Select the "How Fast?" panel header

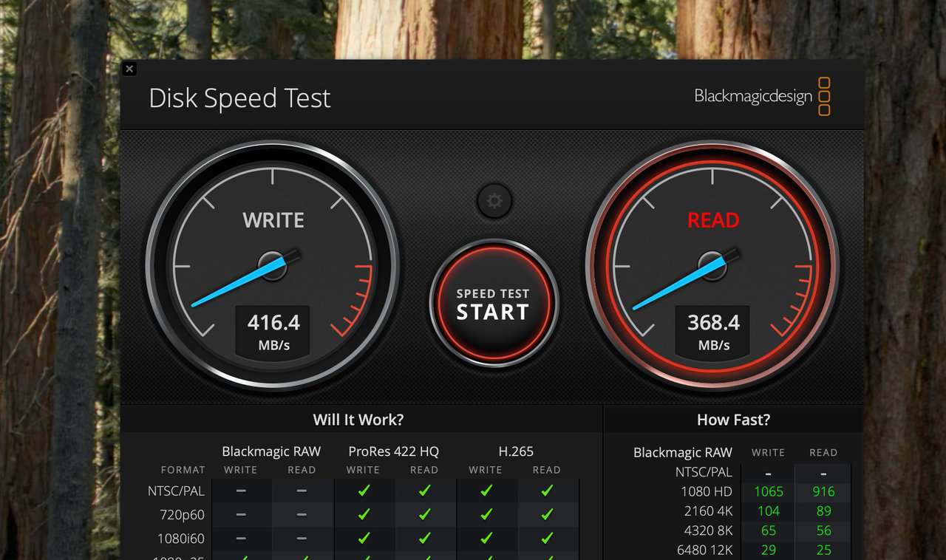(x=733, y=420)
